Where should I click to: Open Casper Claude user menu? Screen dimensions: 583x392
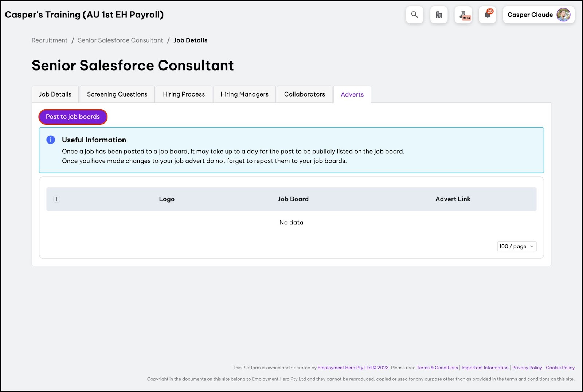point(530,15)
